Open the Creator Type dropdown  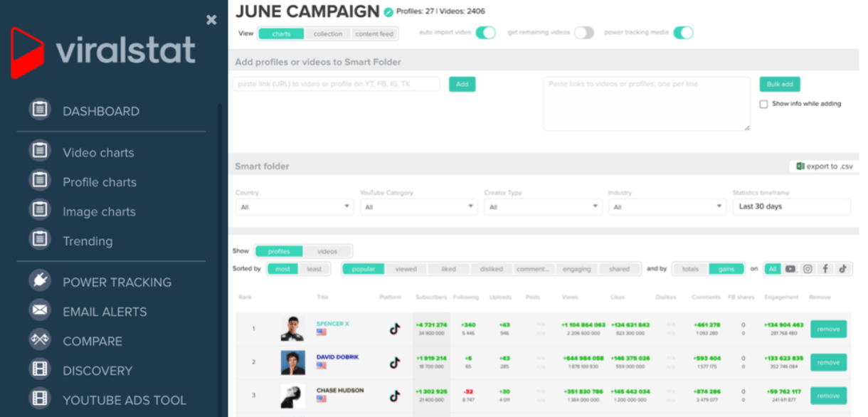(542, 207)
